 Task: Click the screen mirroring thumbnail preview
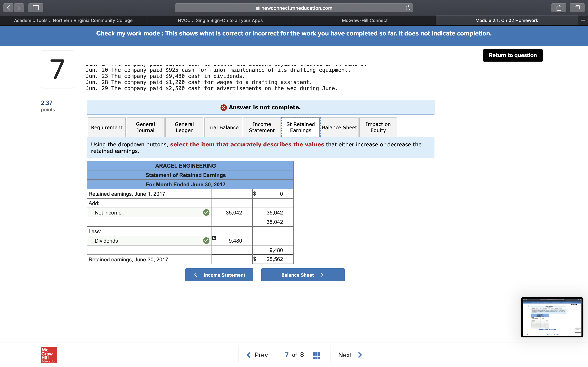pyautogui.click(x=552, y=317)
